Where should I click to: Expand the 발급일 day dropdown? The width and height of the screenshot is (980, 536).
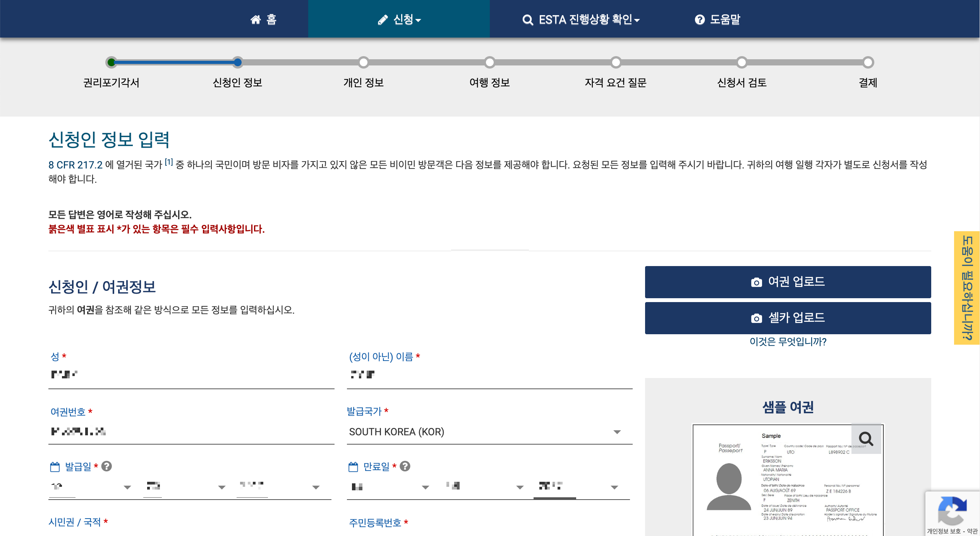[x=90, y=487]
